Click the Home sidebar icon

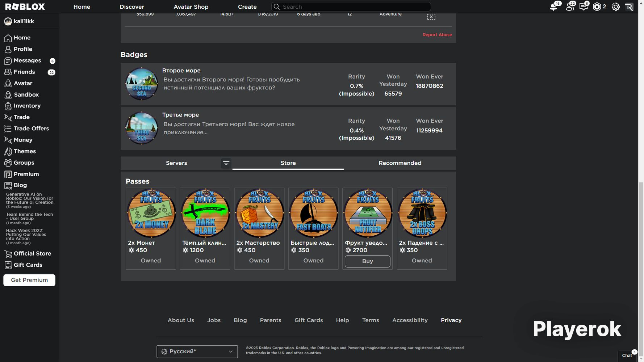(x=8, y=38)
